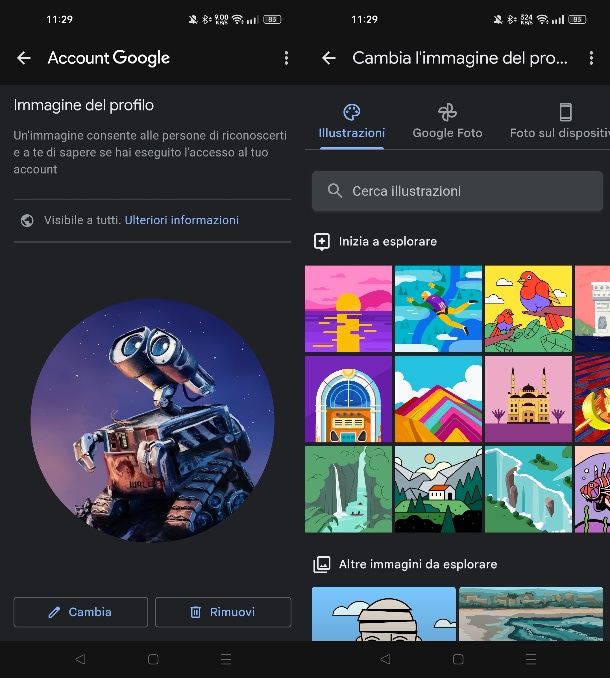Tap the battery indicator on left screen
The width and height of the screenshot is (610, 678).
click(272, 19)
